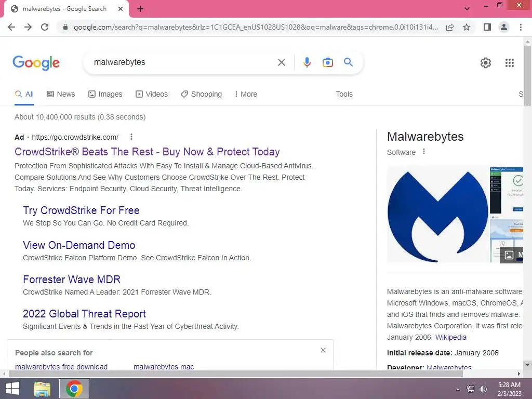Go back to the previous page
Screen dimensions: 532x399
tap(11, 27)
